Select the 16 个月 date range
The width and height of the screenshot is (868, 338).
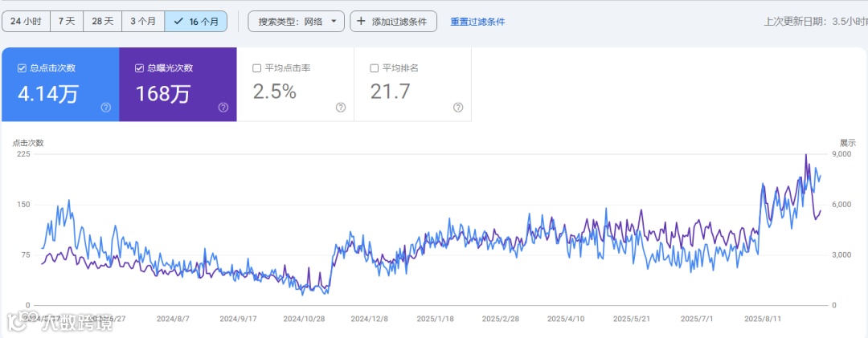(195, 22)
